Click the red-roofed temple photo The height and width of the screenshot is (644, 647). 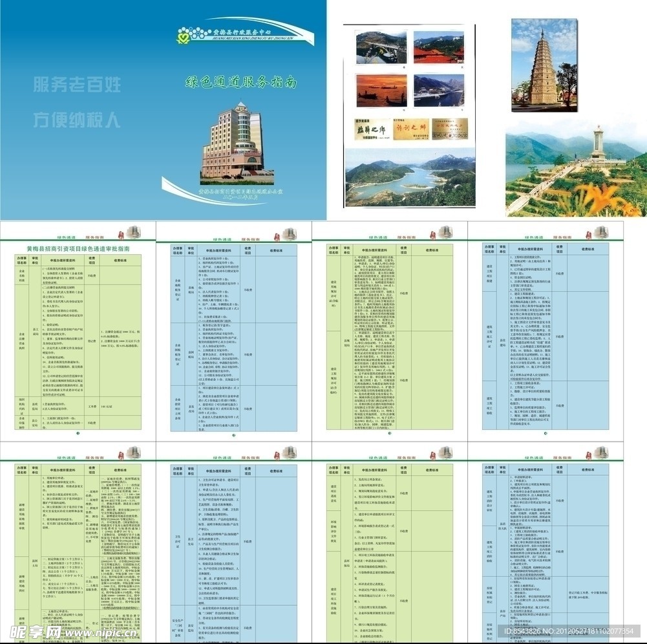tap(438, 48)
